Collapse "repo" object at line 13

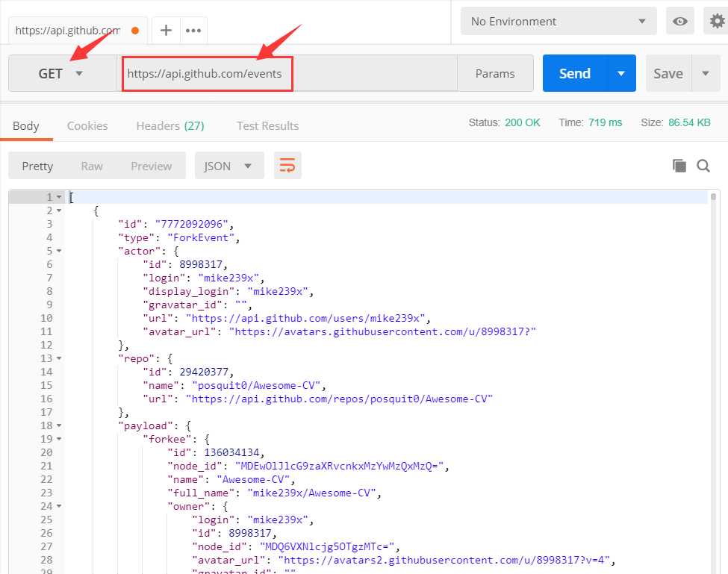pos(59,359)
